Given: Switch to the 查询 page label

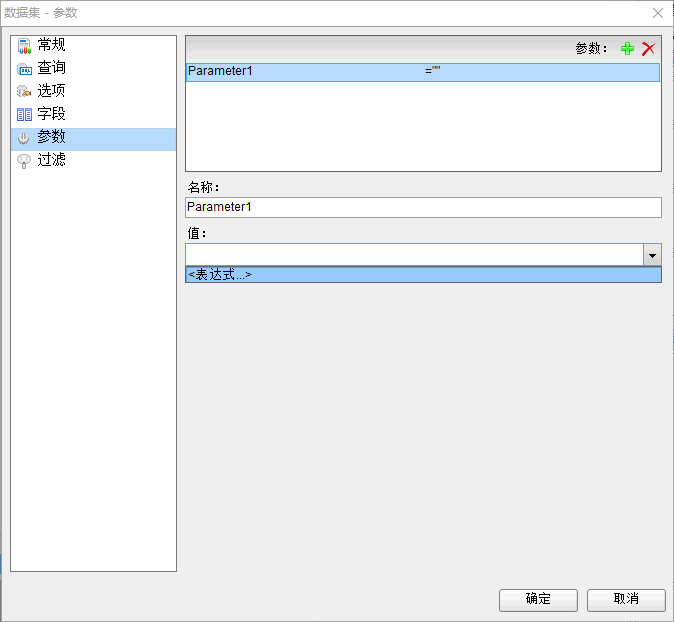Looking at the screenshot, I should (52, 68).
